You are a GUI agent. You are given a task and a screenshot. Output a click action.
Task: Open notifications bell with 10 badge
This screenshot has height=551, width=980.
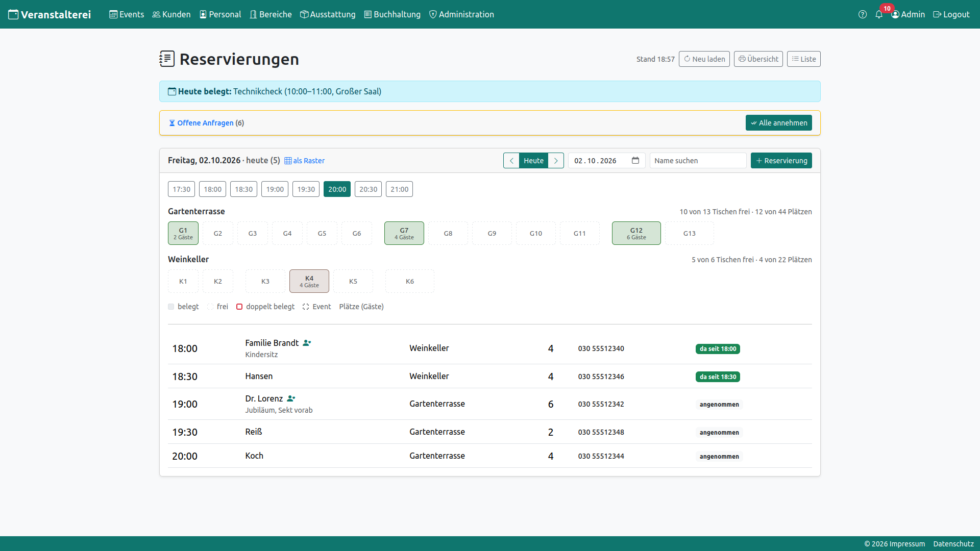click(x=879, y=14)
